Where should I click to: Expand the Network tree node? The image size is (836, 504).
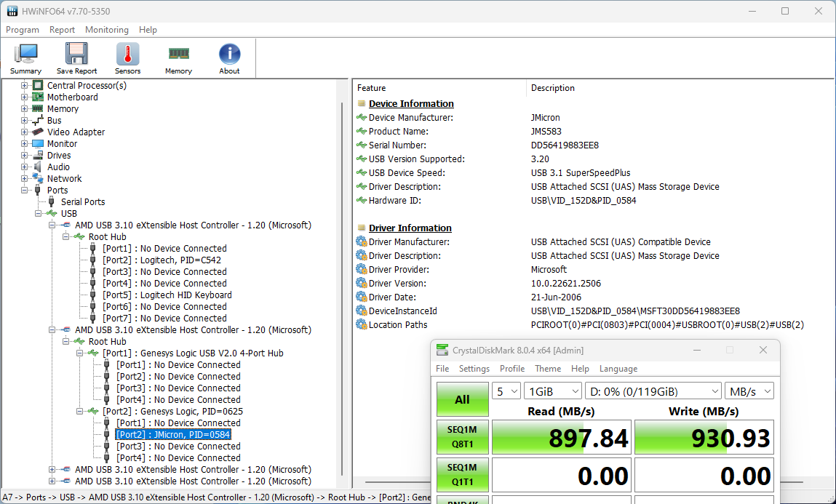24,178
